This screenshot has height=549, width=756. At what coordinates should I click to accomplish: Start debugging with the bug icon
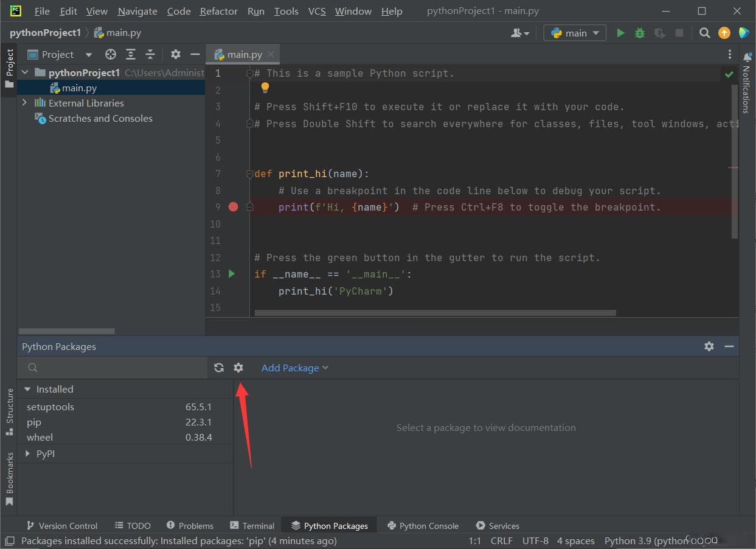pos(640,33)
